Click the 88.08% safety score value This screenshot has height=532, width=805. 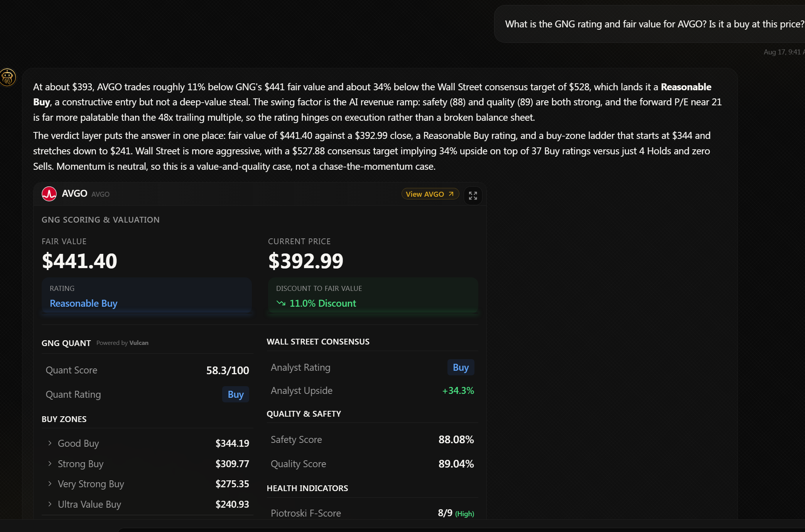tap(456, 439)
